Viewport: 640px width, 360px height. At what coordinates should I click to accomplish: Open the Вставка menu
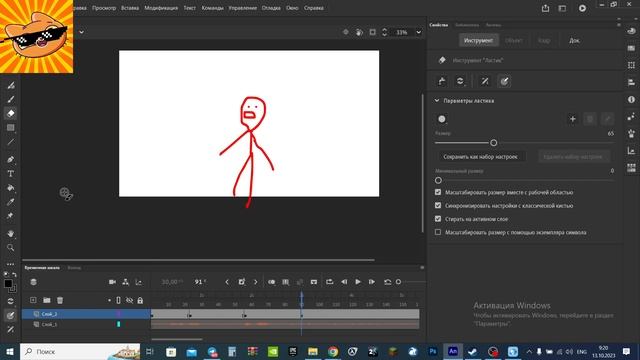tap(130, 8)
